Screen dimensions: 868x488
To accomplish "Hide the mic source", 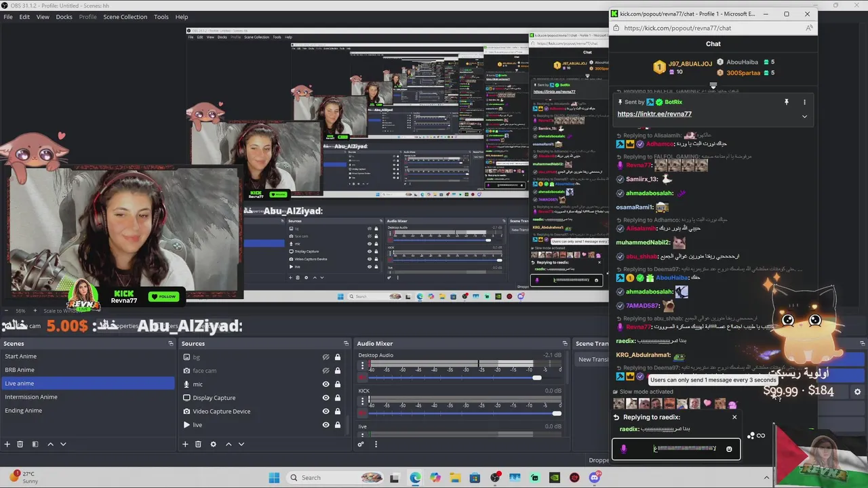I will [326, 384].
